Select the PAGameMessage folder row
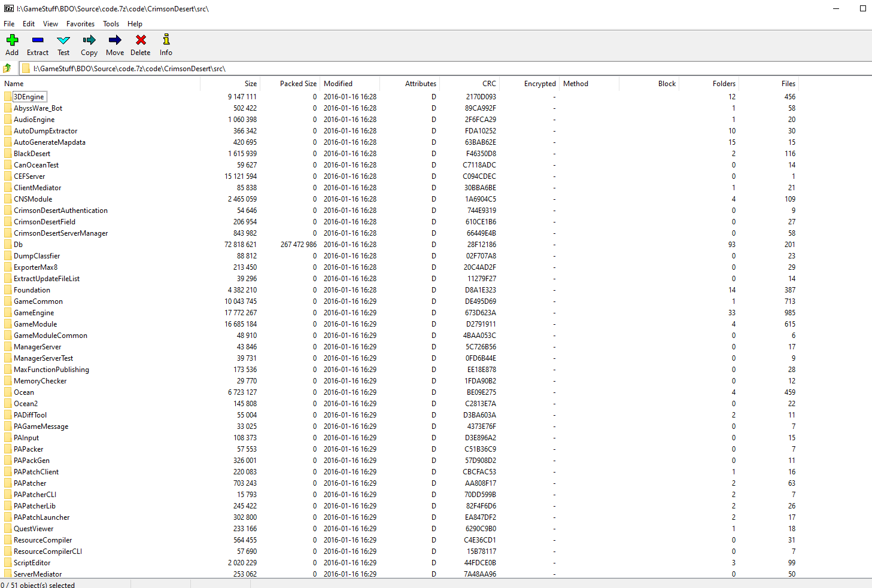The image size is (872, 588). [x=400, y=426]
